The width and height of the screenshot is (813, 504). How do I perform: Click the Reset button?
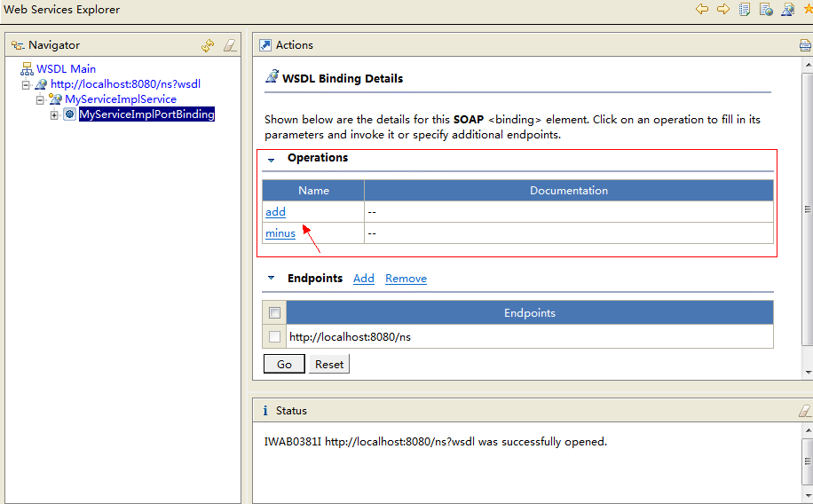(x=329, y=364)
